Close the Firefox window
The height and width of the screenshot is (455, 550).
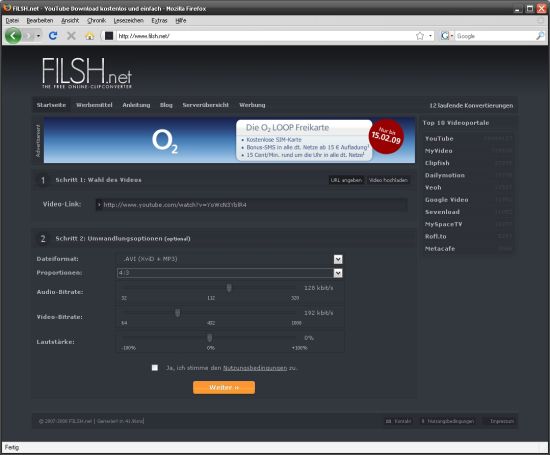[x=542, y=8]
